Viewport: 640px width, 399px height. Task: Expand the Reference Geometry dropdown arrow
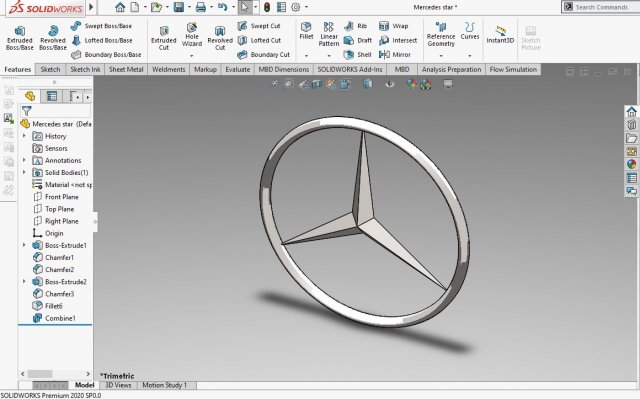pos(441,55)
